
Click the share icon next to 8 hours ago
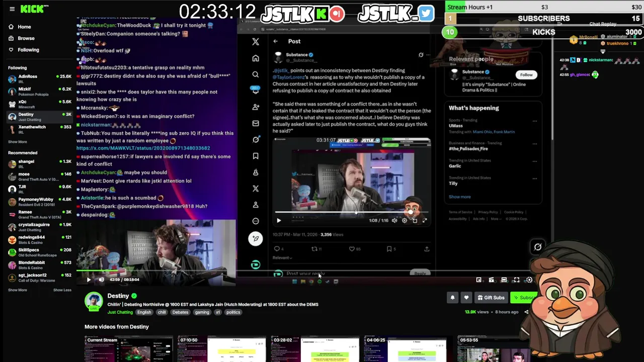[x=526, y=312]
